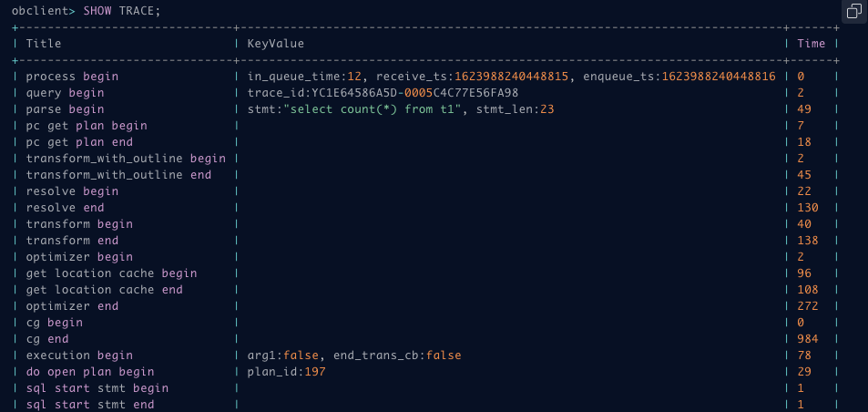
Task: Click the Title column header
Action: (44, 43)
